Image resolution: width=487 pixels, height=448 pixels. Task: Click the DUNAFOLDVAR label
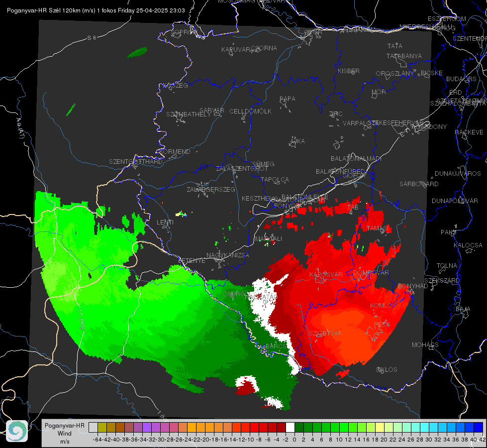click(455, 201)
